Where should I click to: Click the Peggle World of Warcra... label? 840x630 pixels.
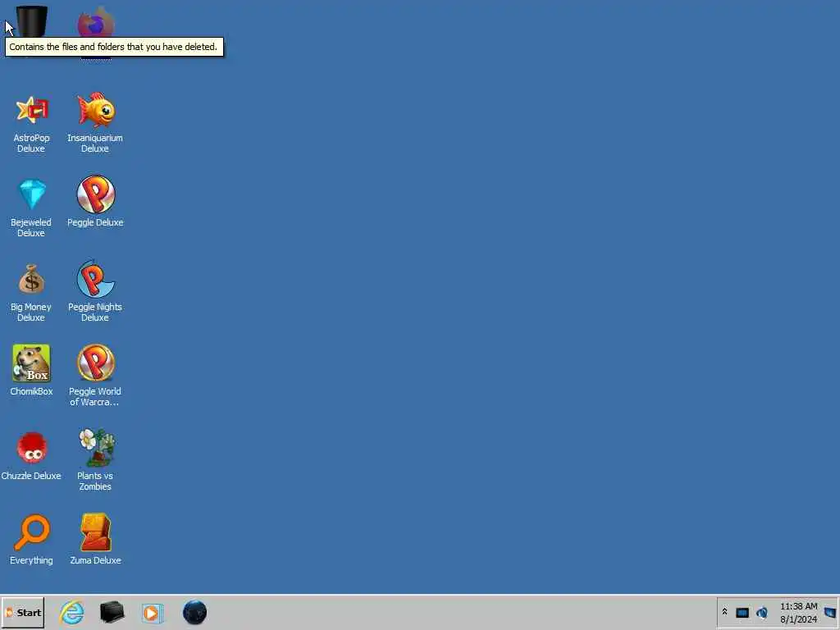coord(95,397)
